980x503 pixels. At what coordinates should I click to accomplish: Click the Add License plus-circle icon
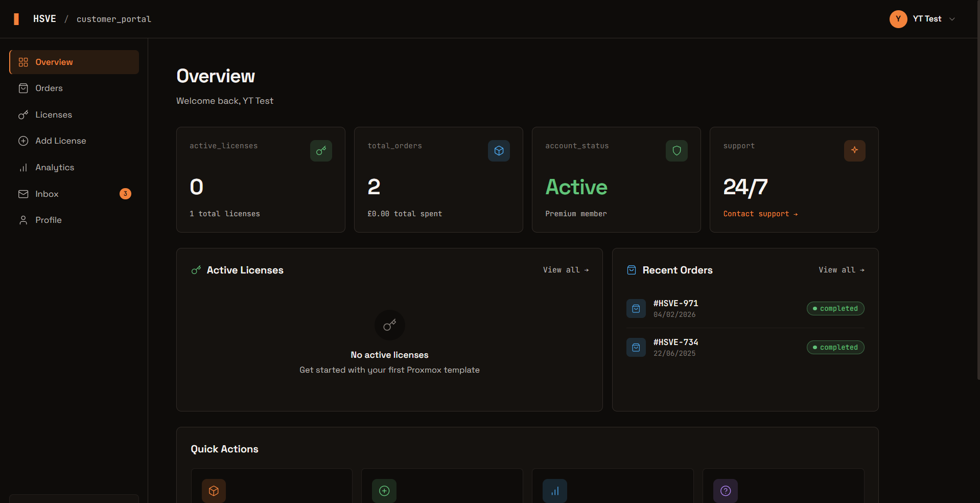point(24,141)
